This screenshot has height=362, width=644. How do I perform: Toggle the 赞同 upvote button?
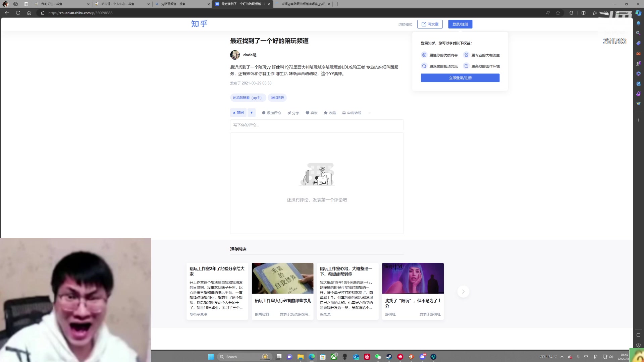(x=238, y=113)
